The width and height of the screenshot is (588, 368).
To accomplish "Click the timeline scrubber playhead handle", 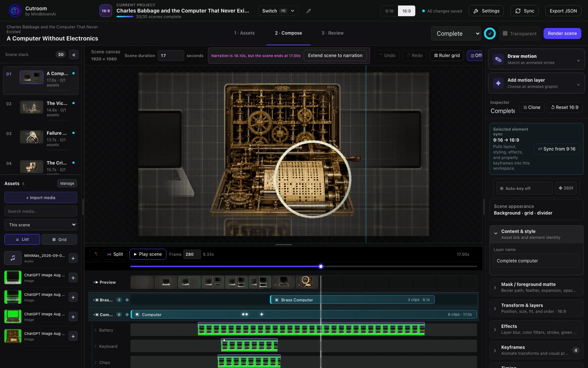I will (x=321, y=266).
